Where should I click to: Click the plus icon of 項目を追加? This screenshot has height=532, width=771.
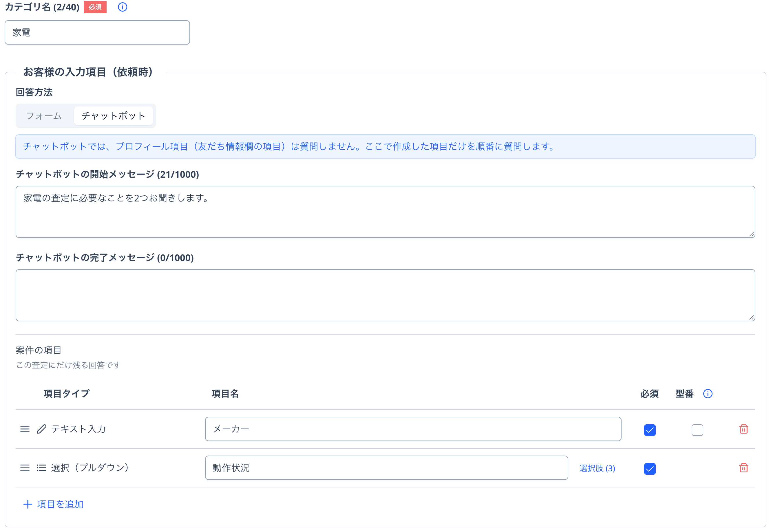click(x=28, y=504)
